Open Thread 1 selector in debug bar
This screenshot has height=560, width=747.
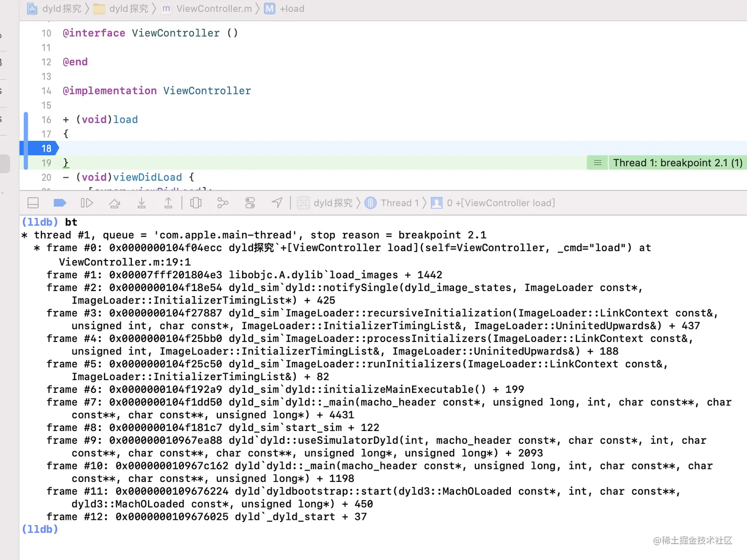pos(392,203)
